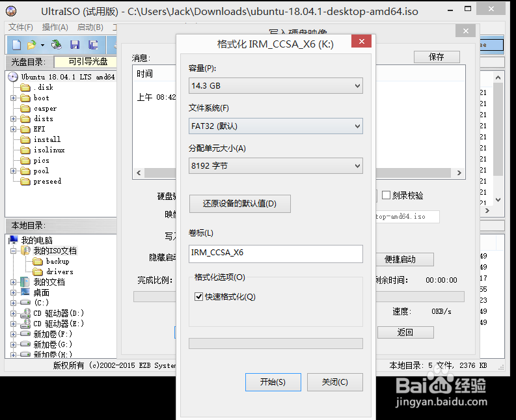Select the install folder icon

25,139
